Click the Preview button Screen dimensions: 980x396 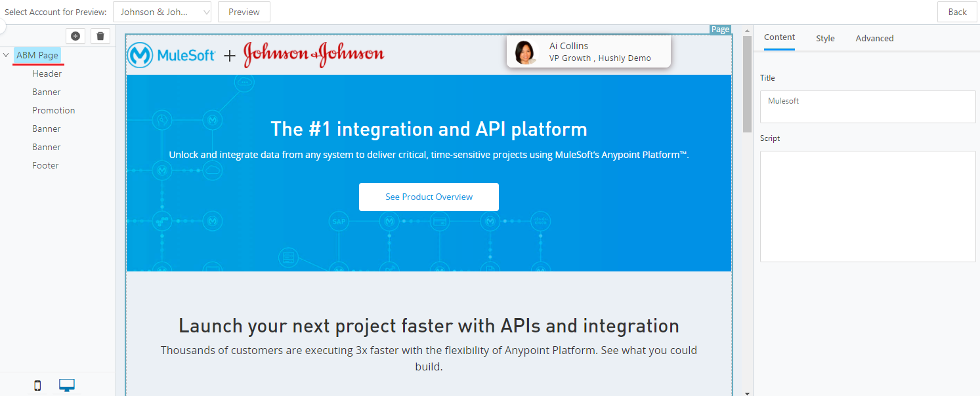[244, 12]
